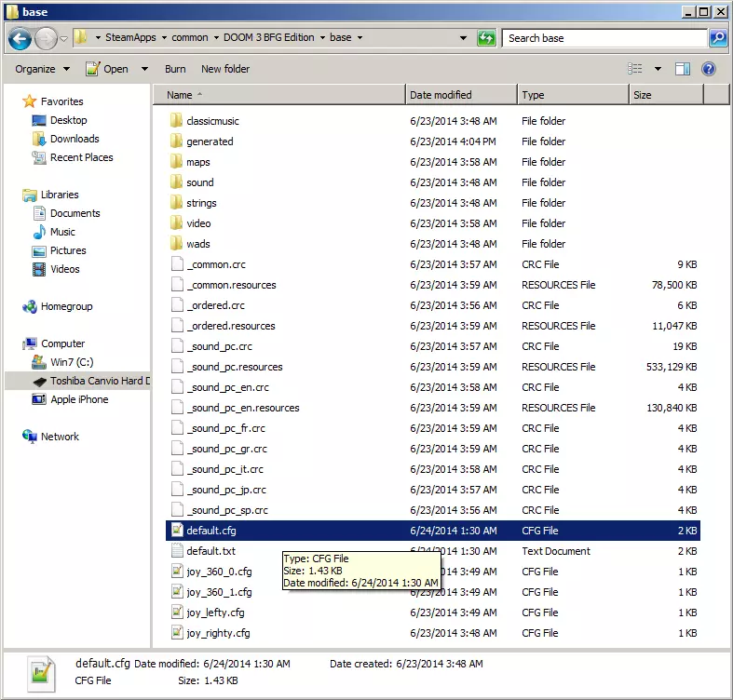Screen dimensions: 733x700
Task: Select the strings folder icon
Action: 176,203
